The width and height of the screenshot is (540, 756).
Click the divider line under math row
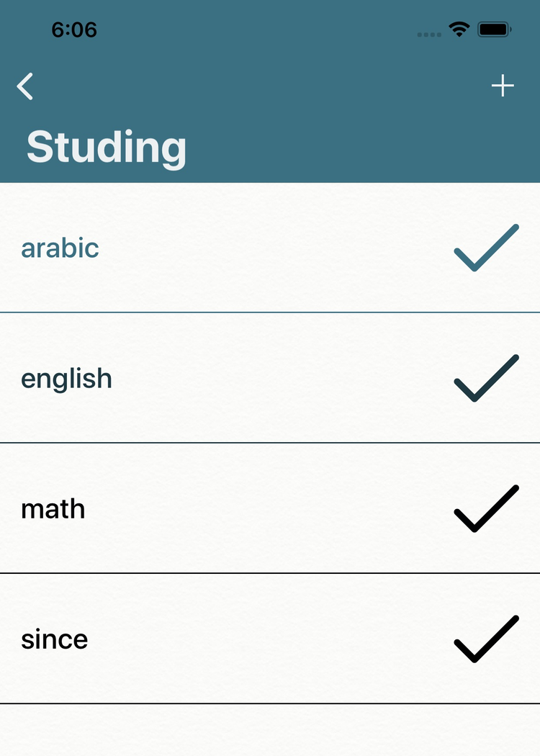click(270, 573)
